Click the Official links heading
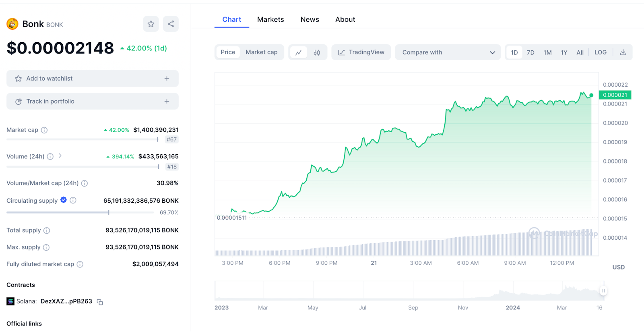This screenshot has height=332, width=644. (x=24, y=324)
